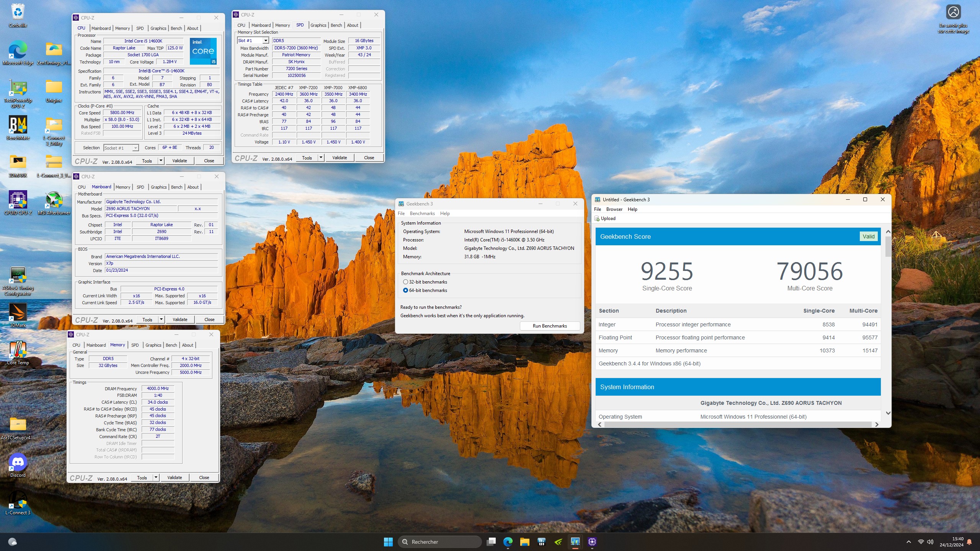
Task: Open Core Temp desktop shortcut
Action: (x=18, y=352)
